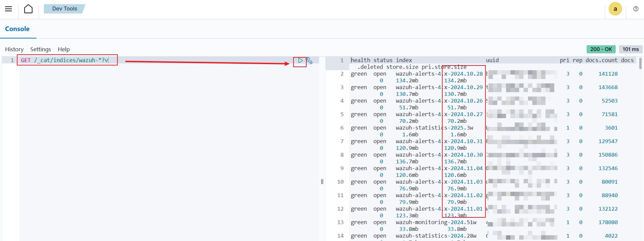Click index name wazuh-alerts-4.x-2024.11.01
Viewport: 644px width, 241px height.
click(x=439, y=209)
